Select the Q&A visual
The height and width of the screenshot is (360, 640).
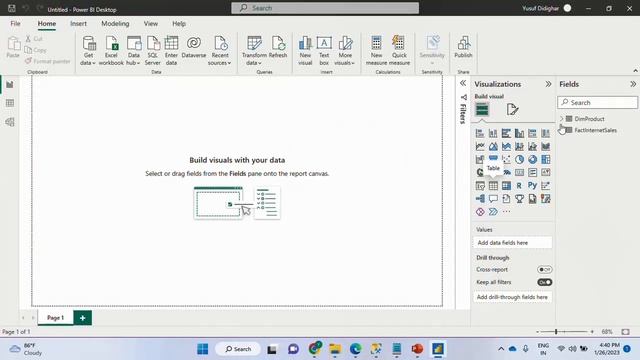493,199
